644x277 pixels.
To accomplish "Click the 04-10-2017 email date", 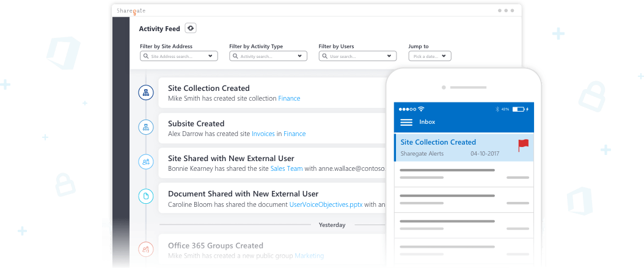I will pyautogui.click(x=485, y=154).
